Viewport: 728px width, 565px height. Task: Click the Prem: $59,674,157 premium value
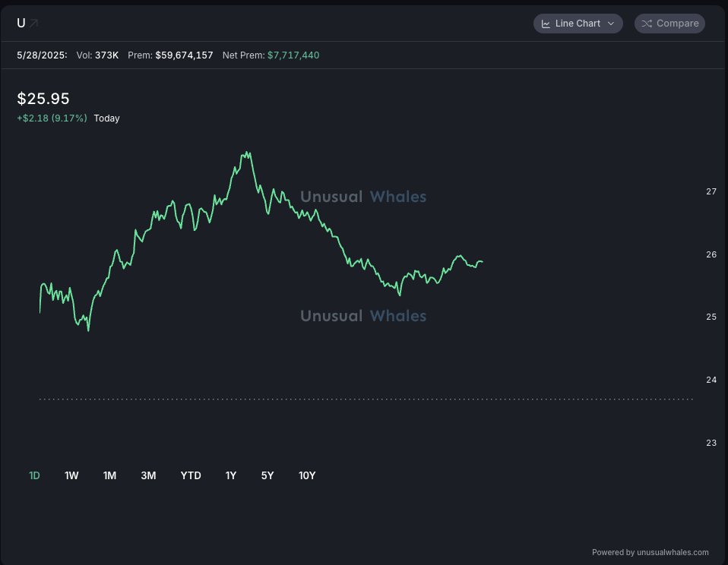tap(170, 55)
